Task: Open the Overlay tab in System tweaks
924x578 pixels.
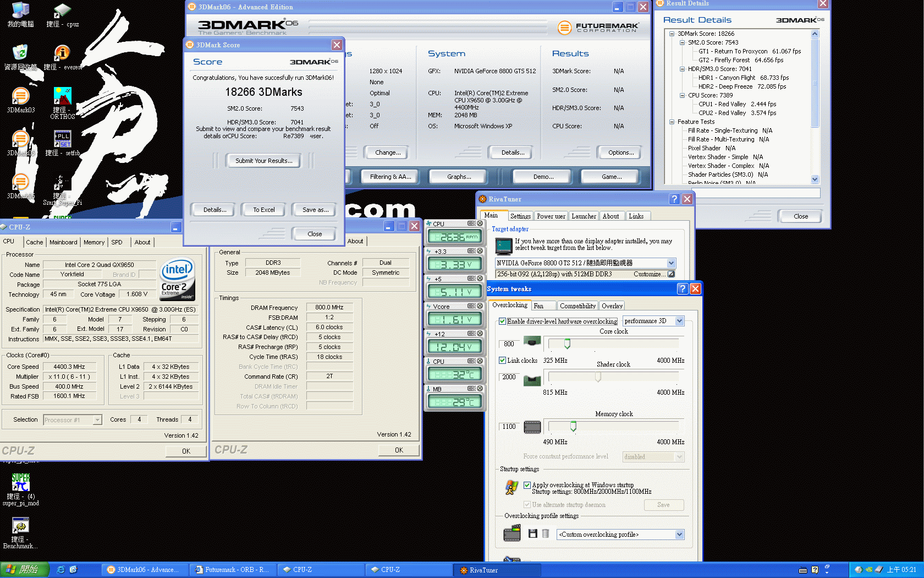Action: pos(612,306)
